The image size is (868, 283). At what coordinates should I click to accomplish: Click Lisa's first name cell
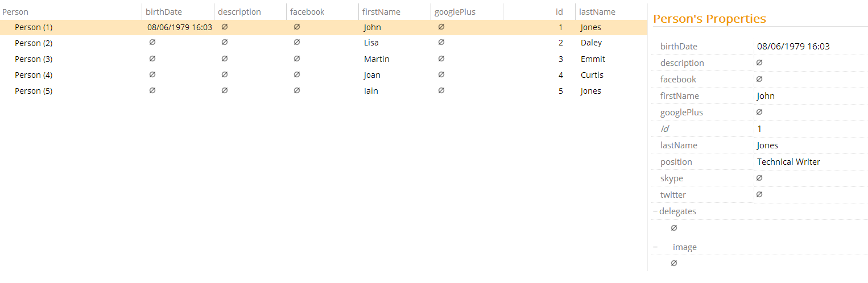click(x=371, y=43)
